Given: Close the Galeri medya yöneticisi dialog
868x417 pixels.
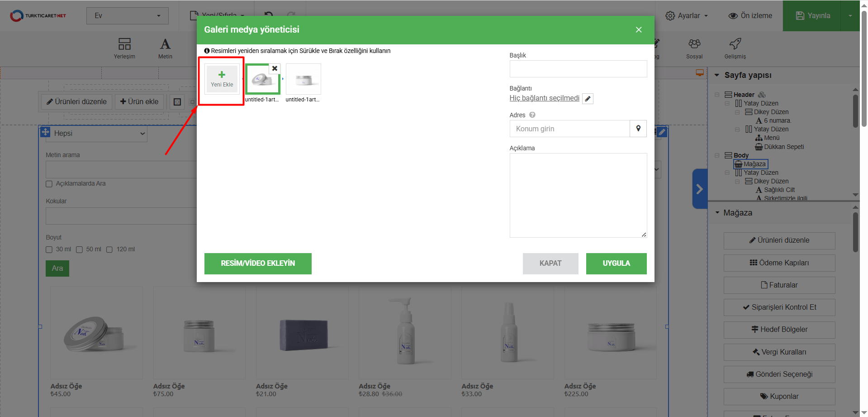Looking at the screenshot, I should pyautogui.click(x=639, y=30).
